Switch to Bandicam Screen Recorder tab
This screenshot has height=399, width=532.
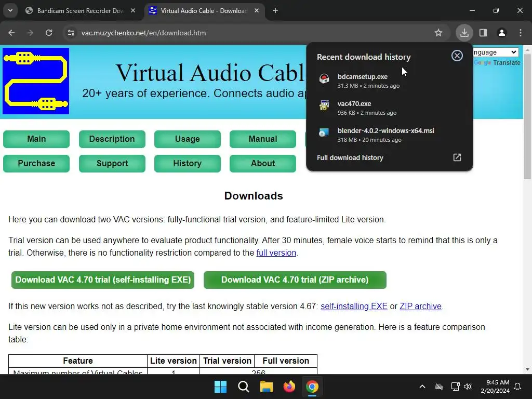coord(80,10)
